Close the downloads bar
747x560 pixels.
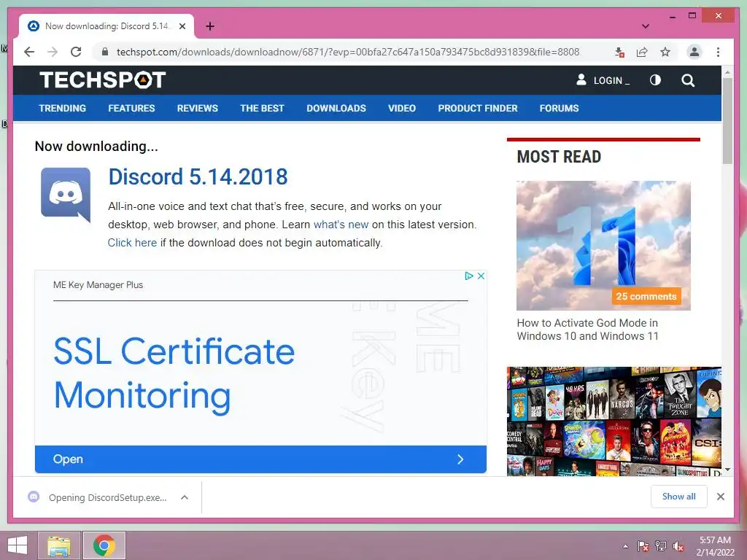[x=720, y=497]
